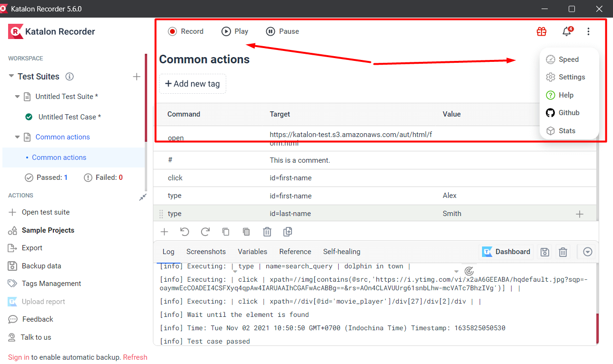Collapse the Common actions suite
This screenshot has height=364, width=613.
point(17,137)
